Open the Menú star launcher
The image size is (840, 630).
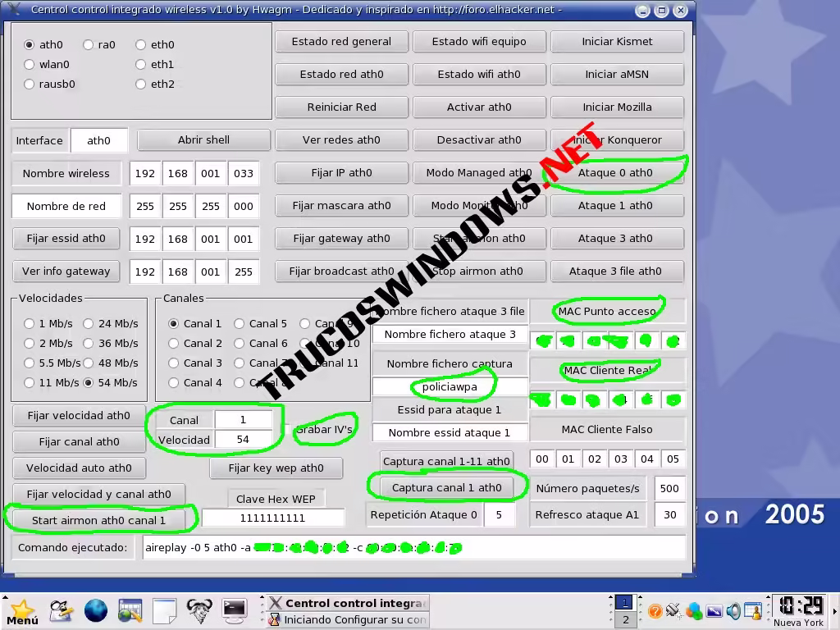click(22, 611)
